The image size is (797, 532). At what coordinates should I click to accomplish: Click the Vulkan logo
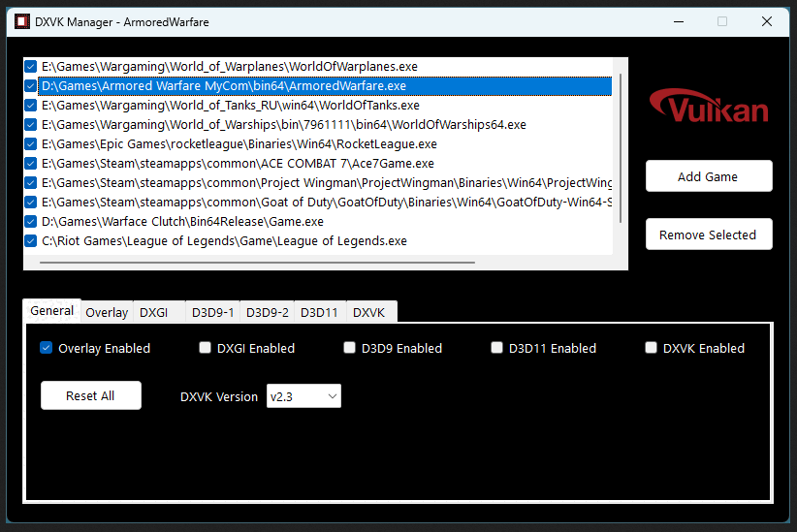tap(709, 106)
